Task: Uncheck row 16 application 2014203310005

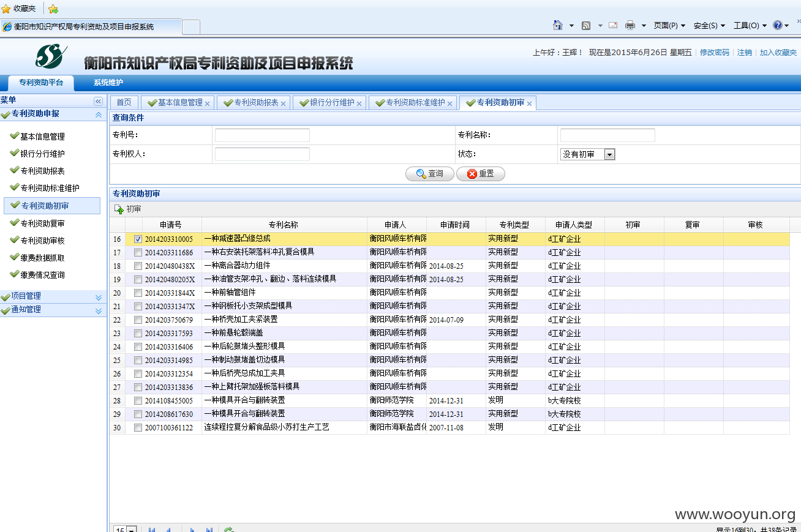Action: (138, 239)
